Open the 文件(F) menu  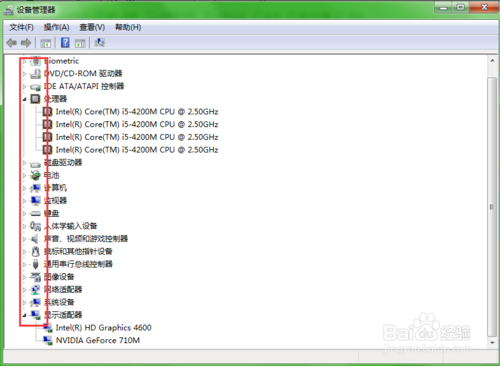click(21, 27)
